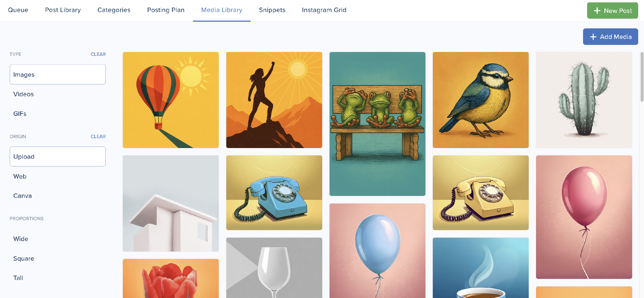This screenshot has height=298, width=644.
Task: Go to the Snippets tab
Action: 272,10
